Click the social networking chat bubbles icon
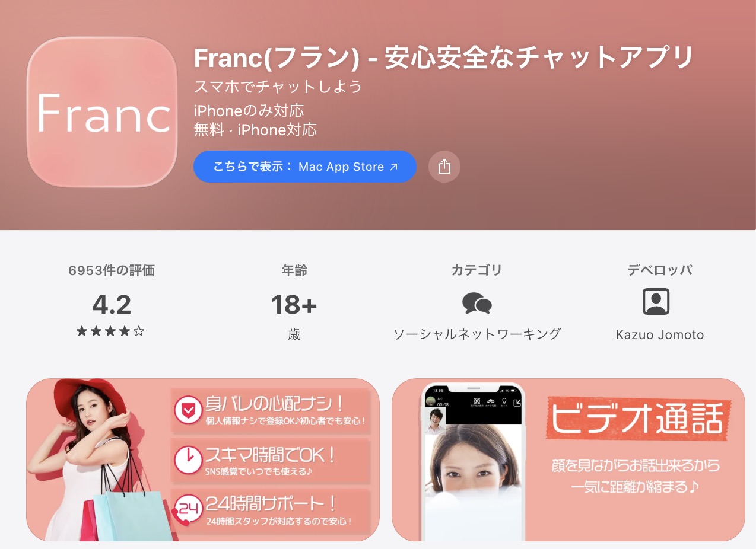756x549 pixels. click(x=477, y=303)
